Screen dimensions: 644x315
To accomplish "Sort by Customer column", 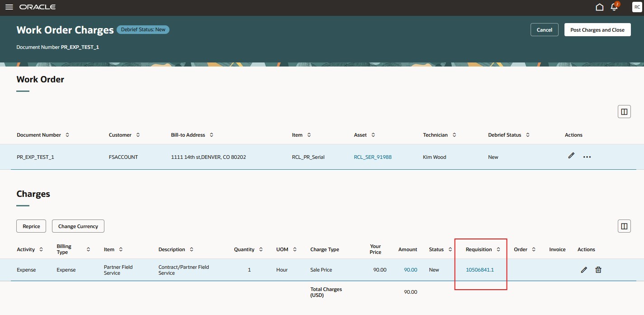I will point(138,135).
